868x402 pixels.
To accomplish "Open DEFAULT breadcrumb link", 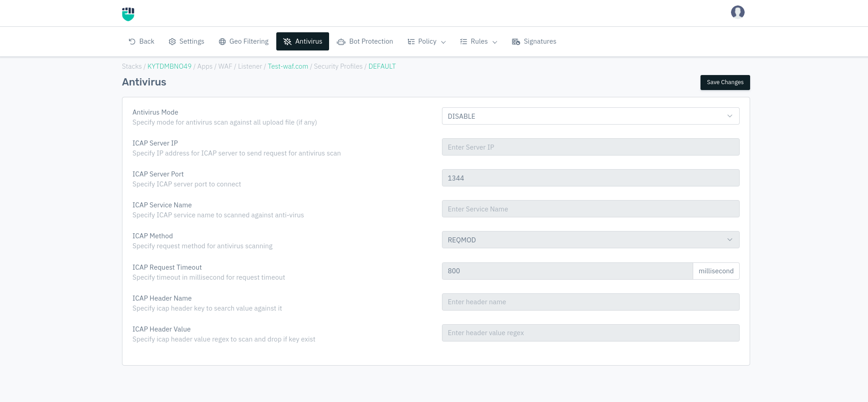I will (x=382, y=66).
